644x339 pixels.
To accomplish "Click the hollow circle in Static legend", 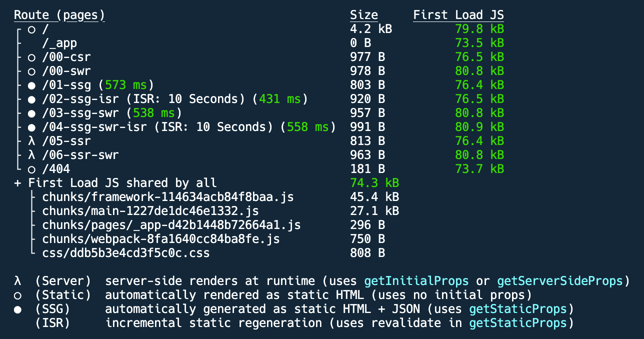I will click(18, 295).
